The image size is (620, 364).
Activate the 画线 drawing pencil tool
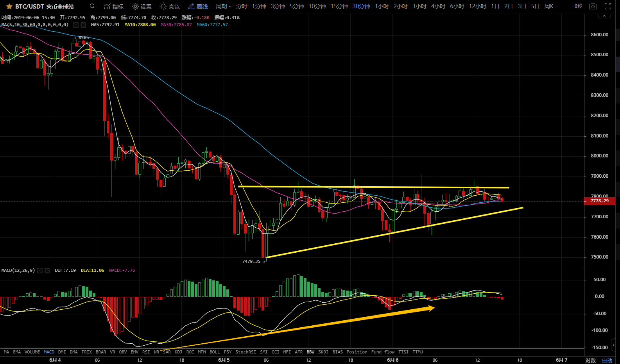(x=198, y=6)
